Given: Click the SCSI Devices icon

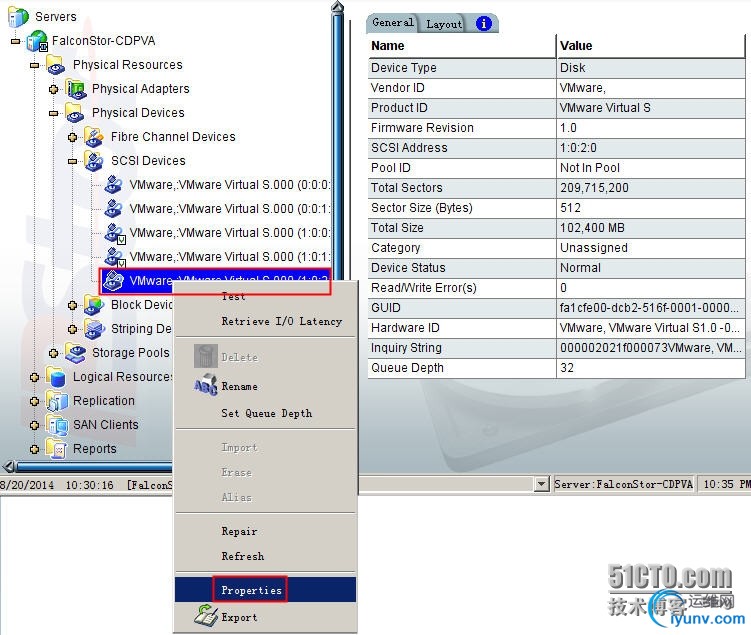Looking at the screenshot, I should tap(94, 161).
